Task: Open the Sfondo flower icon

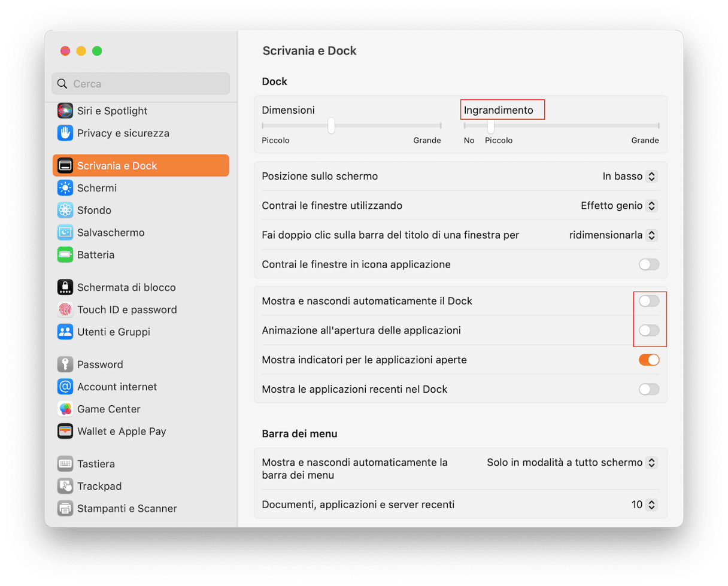Action: [x=65, y=210]
